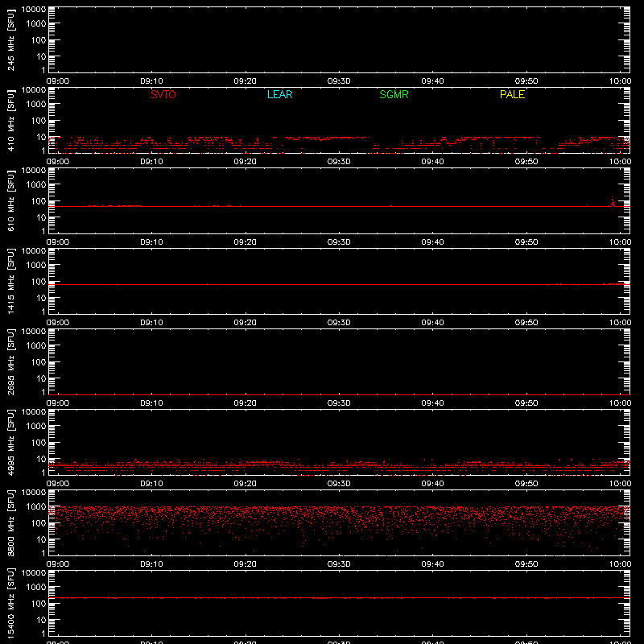The height and width of the screenshot is (644, 644).
Task: Click the 1000 tick label on 410 MHz axis
Action: (36, 105)
